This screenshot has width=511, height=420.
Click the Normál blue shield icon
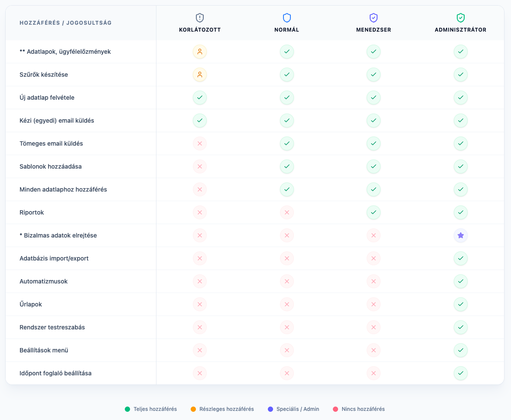287,18
